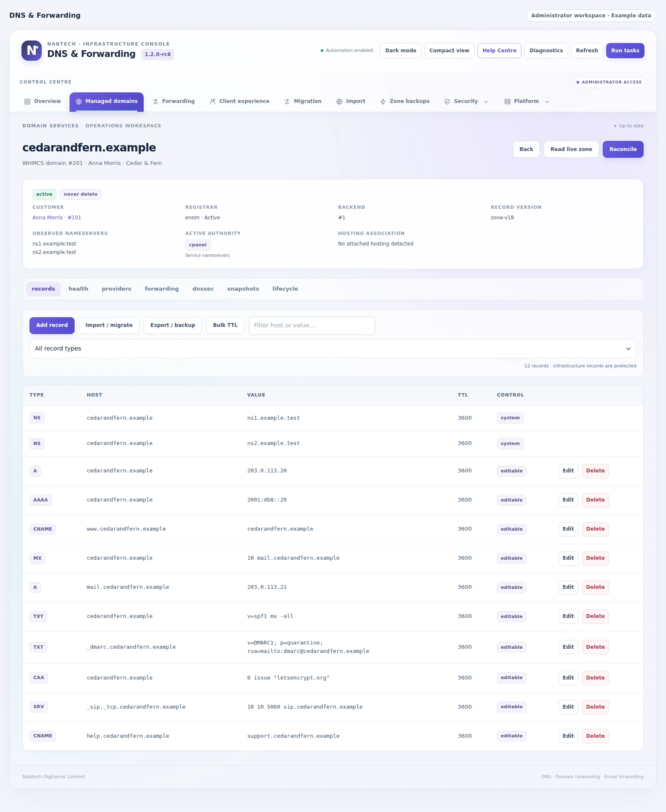
Task: Open the providers tab
Action: click(x=116, y=289)
